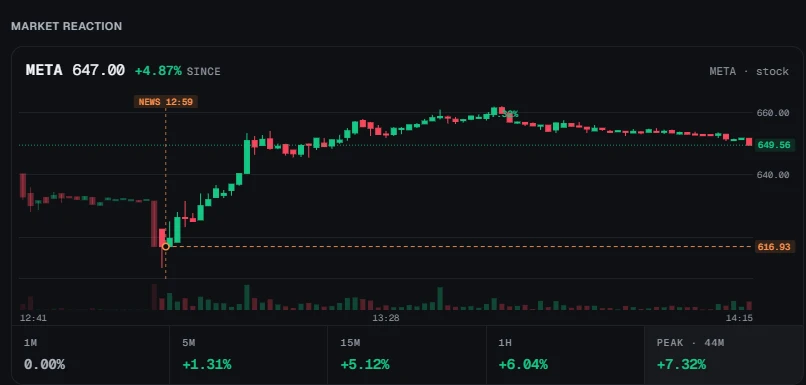
Task: Click the MARKET REACTION section title
Action: (x=66, y=26)
